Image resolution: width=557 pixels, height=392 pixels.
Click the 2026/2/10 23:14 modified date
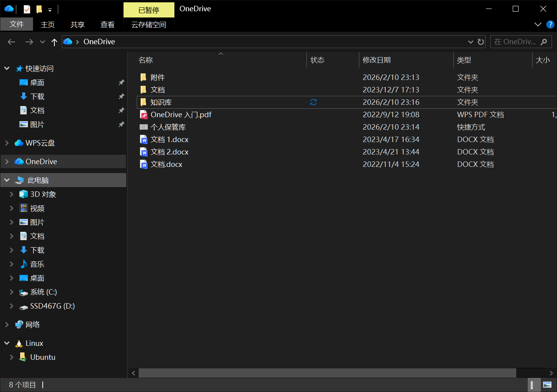[x=391, y=127]
